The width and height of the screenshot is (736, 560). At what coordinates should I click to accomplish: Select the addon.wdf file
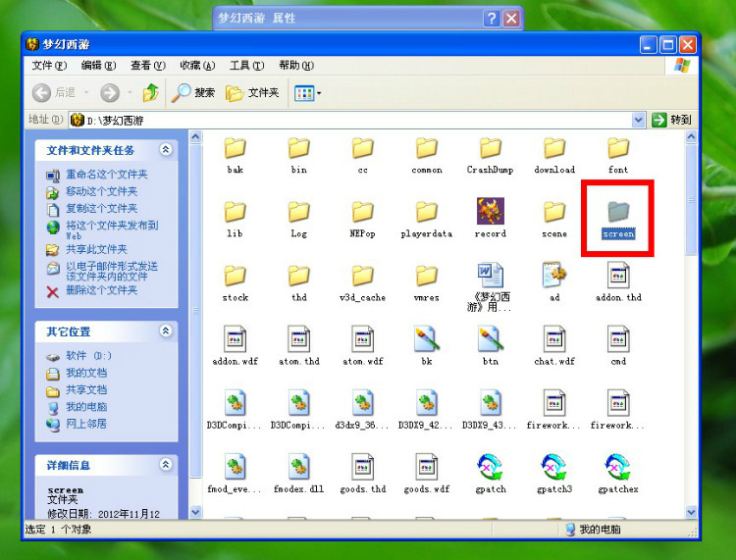pos(235,345)
